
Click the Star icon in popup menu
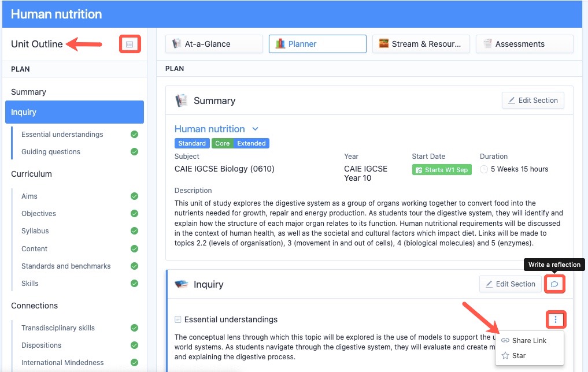(505, 355)
